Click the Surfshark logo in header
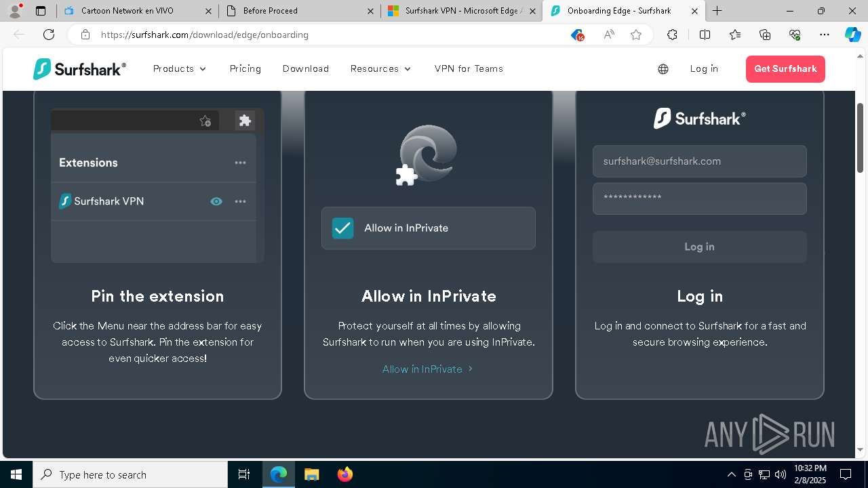 [x=79, y=68]
